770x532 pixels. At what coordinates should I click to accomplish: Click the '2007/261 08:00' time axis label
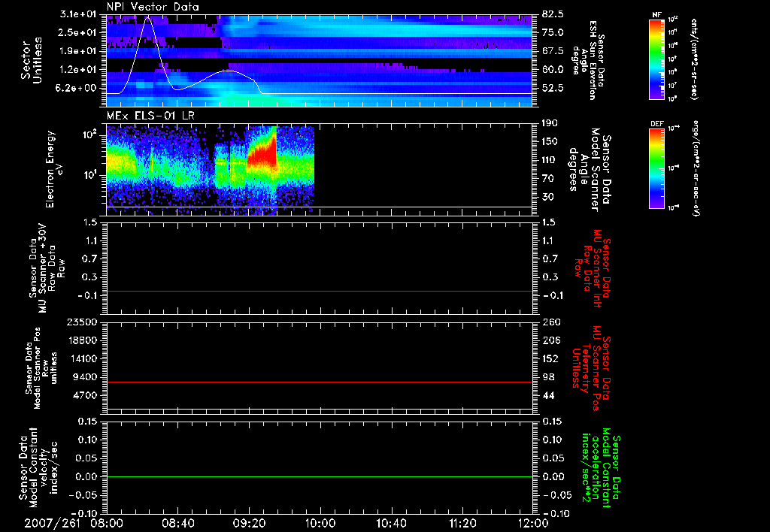point(74,523)
